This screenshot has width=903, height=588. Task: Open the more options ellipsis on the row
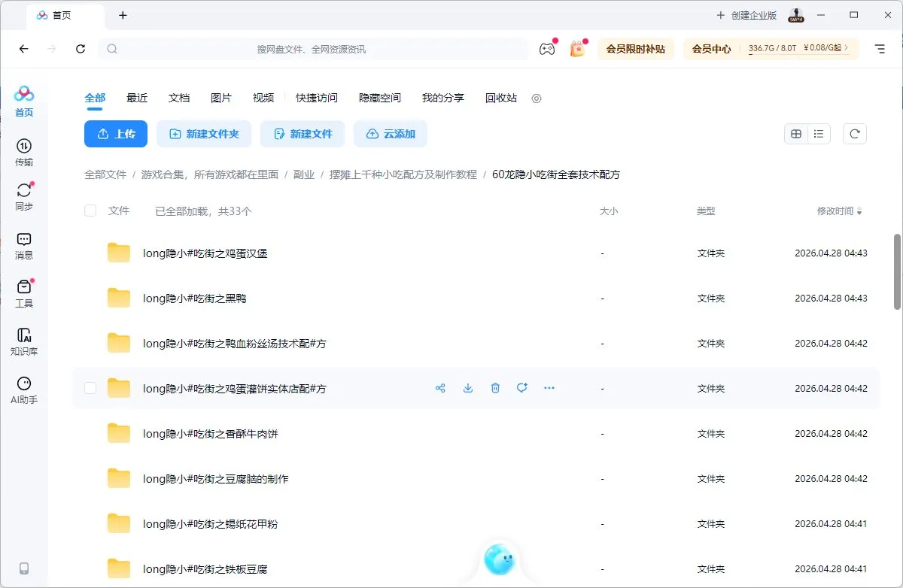[x=549, y=388]
